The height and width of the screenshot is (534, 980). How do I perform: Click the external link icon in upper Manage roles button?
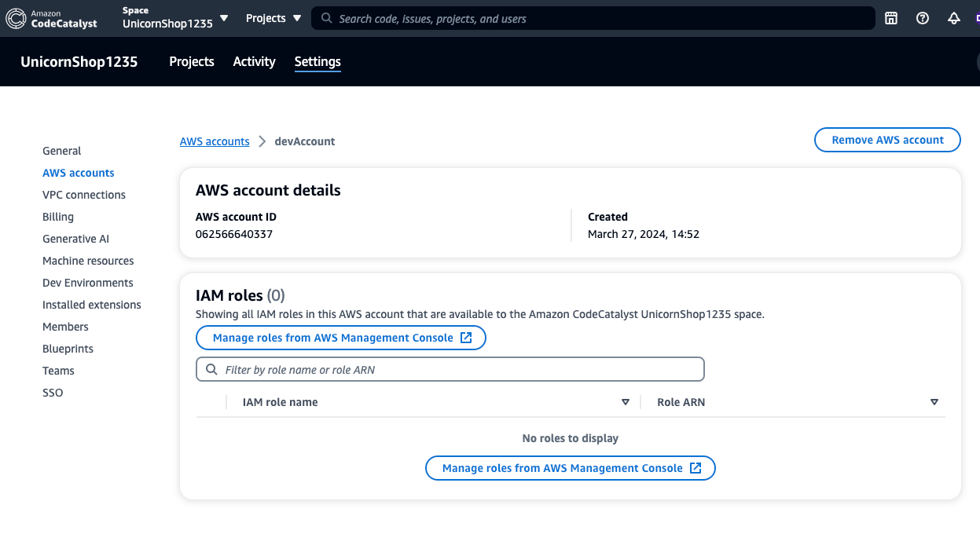[x=466, y=338]
